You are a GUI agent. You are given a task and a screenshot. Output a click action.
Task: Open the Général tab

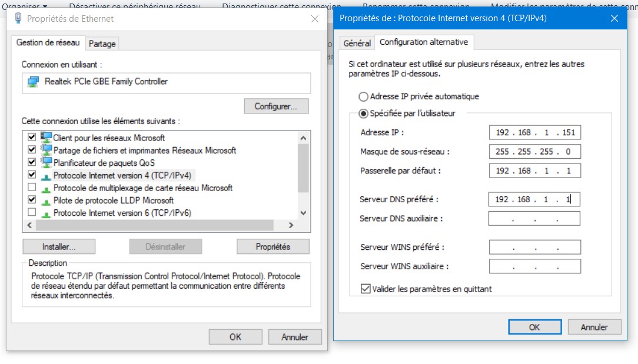coord(357,43)
